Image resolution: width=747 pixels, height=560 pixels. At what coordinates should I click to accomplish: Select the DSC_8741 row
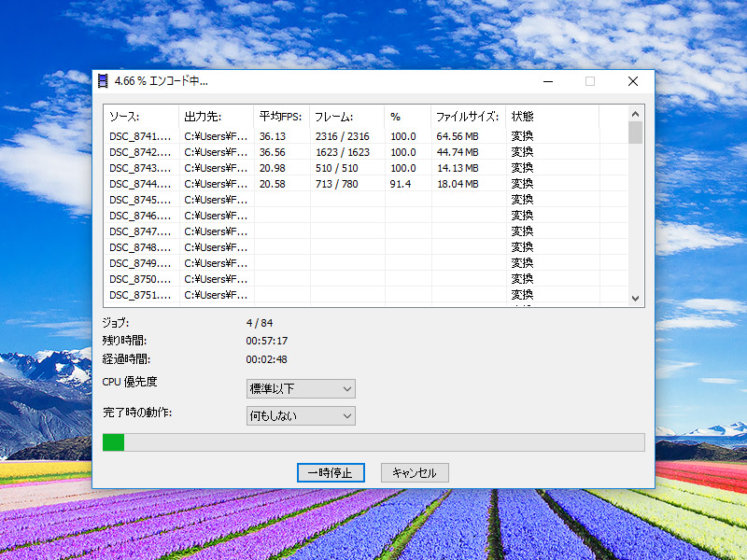click(140, 136)
